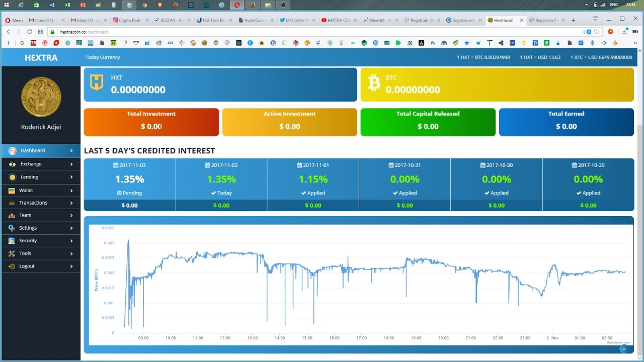Click the 1 BTC = USD 6649.90 rate text

601,57
